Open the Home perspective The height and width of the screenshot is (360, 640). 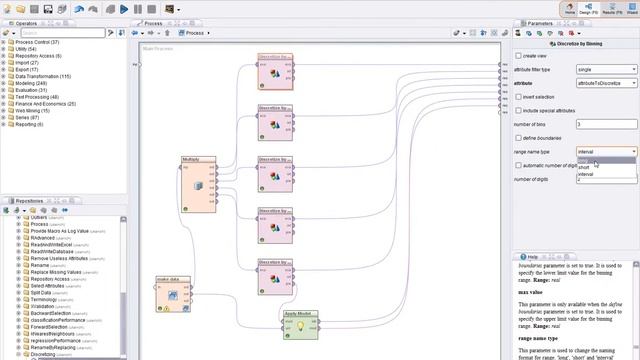[x=570, y=9]
